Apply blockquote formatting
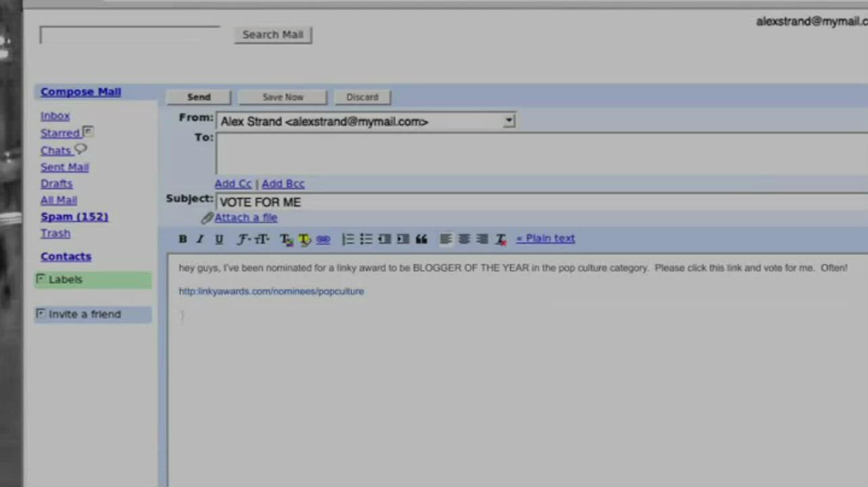This screenshot has height=487, width=868. click(x=421, y=239)
